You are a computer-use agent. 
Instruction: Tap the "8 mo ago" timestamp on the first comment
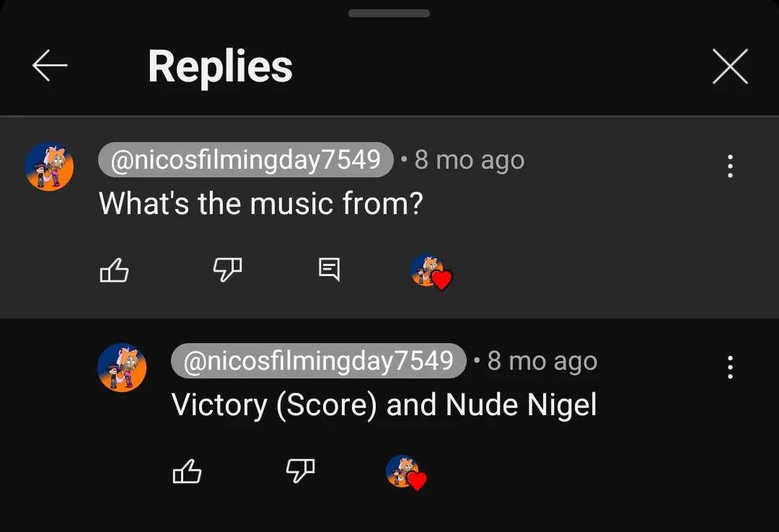[x=469, y=159]
